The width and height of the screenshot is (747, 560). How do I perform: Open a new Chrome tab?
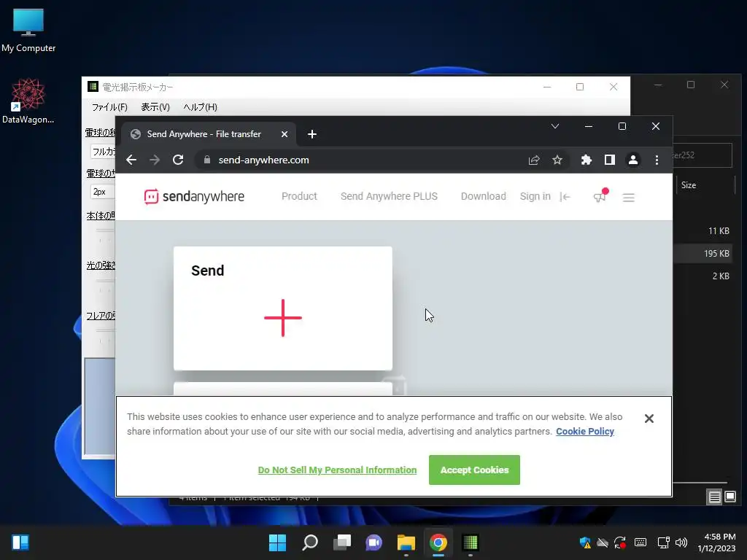coord(312,134)
